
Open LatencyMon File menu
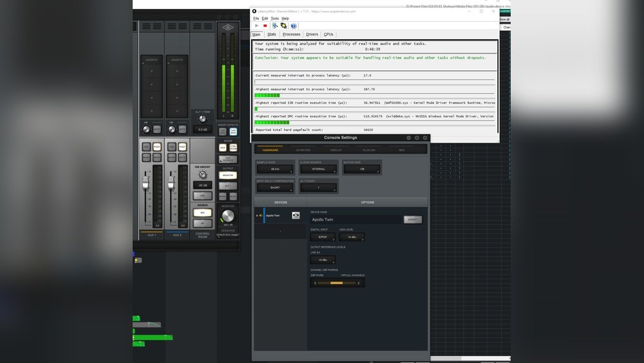click(x=256, y=19)
